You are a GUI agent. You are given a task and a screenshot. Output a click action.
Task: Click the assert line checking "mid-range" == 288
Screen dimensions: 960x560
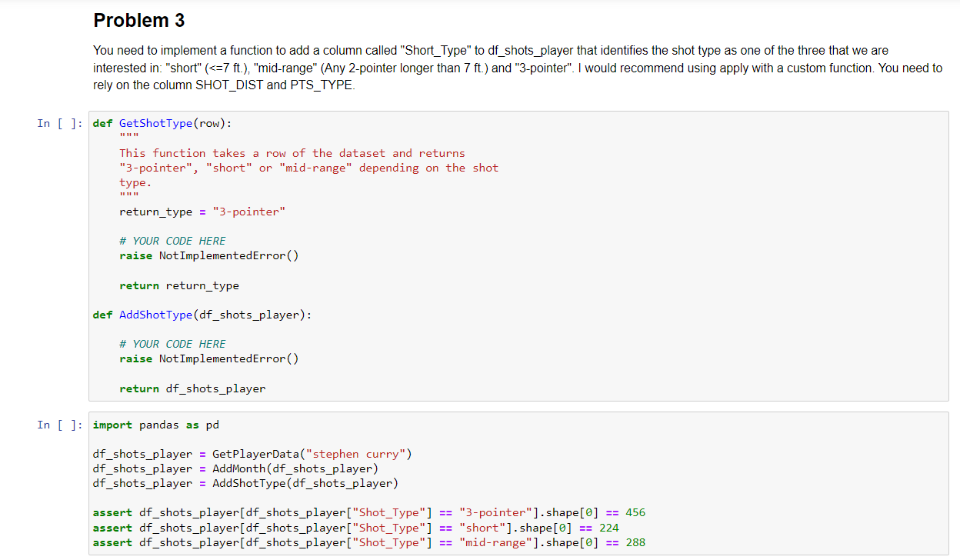coord(369,542)
